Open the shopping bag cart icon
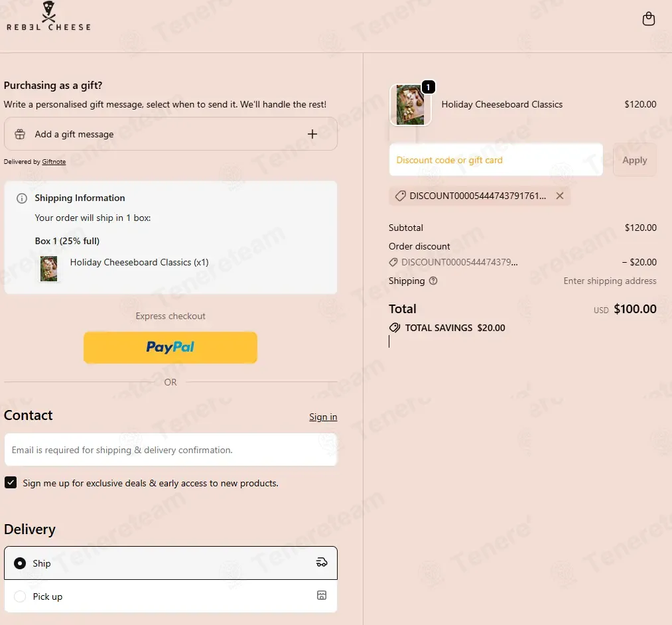 (x=648, y=19)
